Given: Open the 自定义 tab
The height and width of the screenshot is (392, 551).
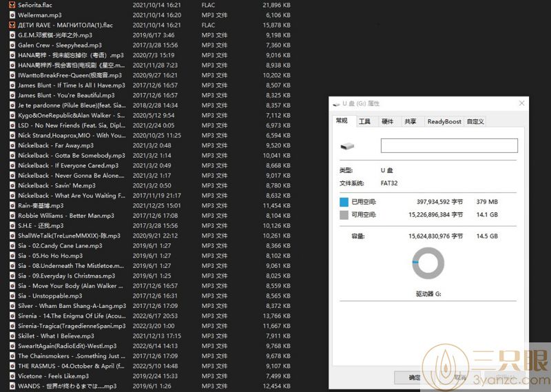Looking at the screenshot, I should coord(475,121).
